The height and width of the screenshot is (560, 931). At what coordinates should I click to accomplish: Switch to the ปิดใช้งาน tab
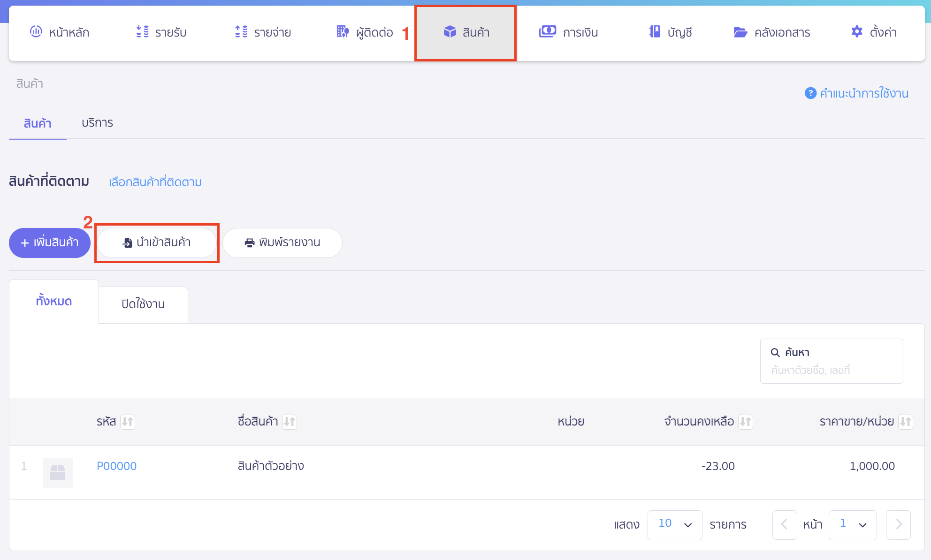click(143, 304)
